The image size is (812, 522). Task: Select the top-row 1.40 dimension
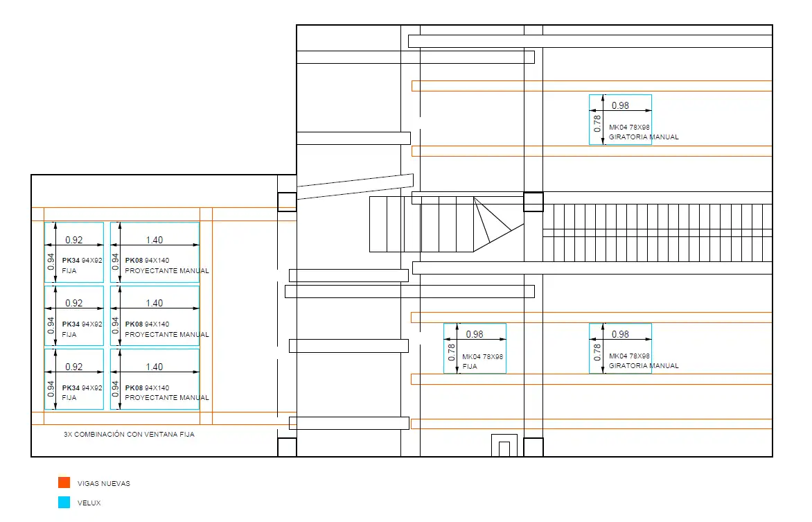pyautogui.click(x=155, y=240)
